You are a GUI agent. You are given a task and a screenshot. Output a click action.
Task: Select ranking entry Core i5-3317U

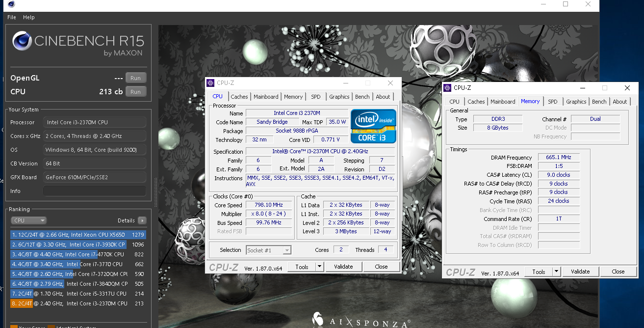tap(78, 294)
